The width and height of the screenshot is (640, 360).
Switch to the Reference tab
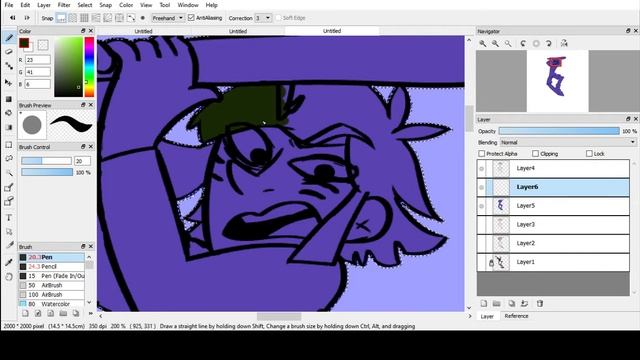pos(516,316)
